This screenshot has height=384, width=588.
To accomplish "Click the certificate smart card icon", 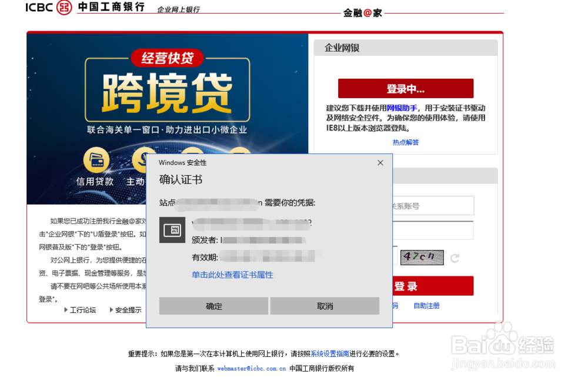I will [x=172, y=230].
